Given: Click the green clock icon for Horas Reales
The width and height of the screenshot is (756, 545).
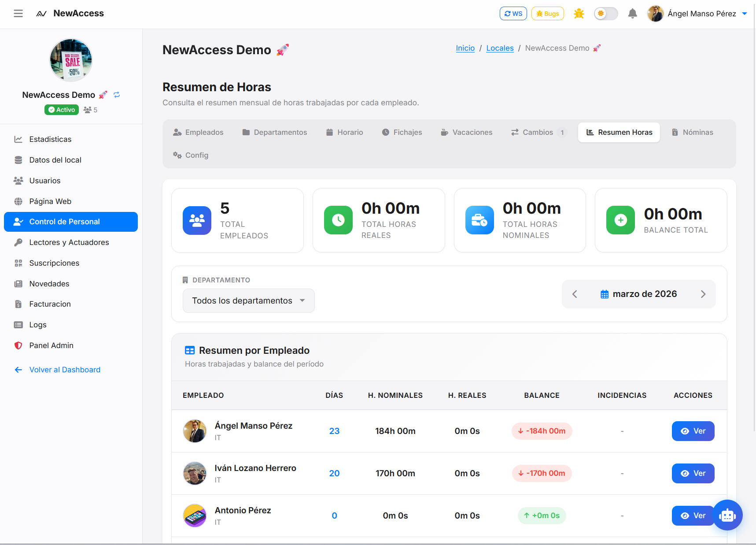Looking at the screenshot, I should pyautogui.click(x=338, y=220).
